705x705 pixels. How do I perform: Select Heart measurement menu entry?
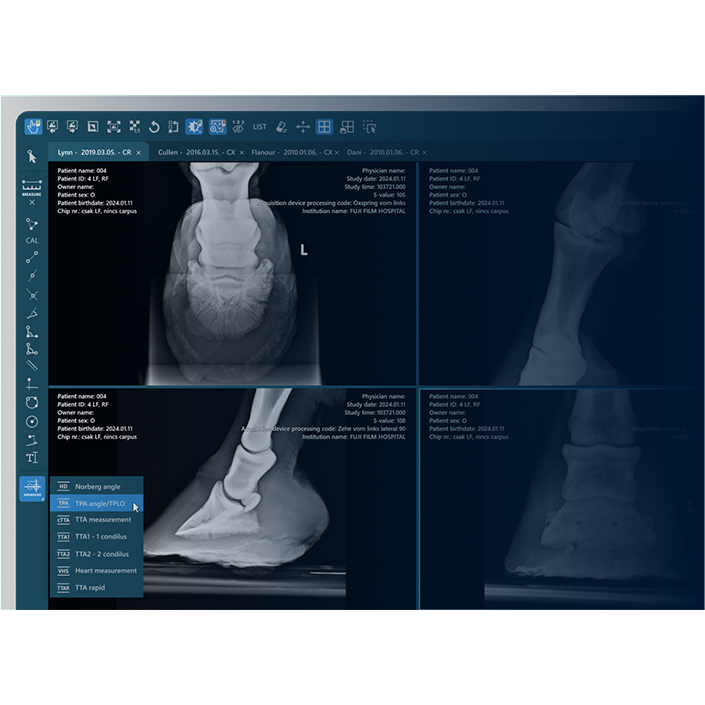(x=105, y=570)
